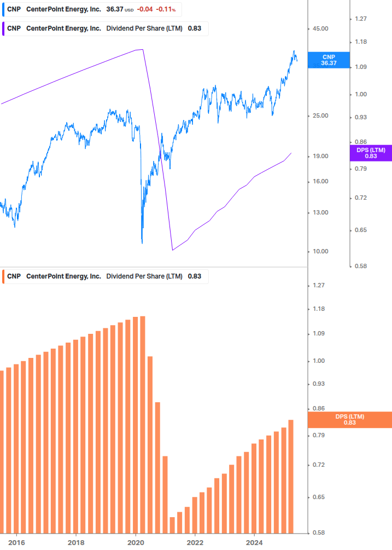Click the 1.18 label on upper DPS axis
Screen dimensions: 392x550
coord(361,42)
